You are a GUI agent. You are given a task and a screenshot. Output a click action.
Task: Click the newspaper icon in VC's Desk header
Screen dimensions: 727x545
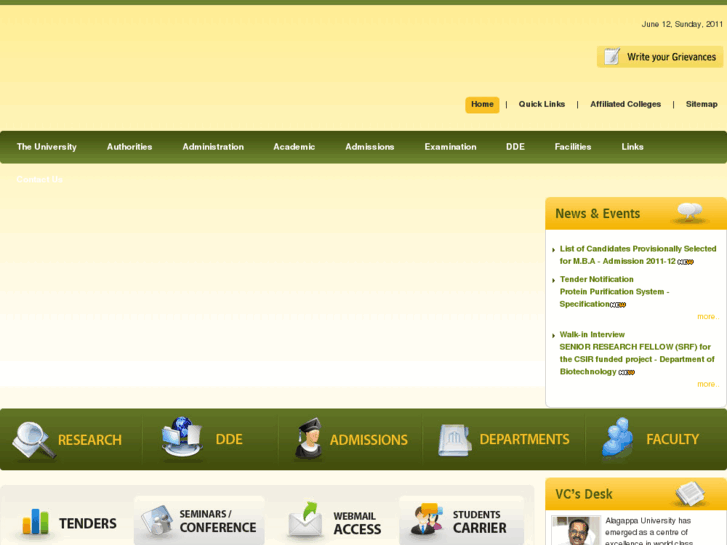pyautogui.click(x=690, y=494)
